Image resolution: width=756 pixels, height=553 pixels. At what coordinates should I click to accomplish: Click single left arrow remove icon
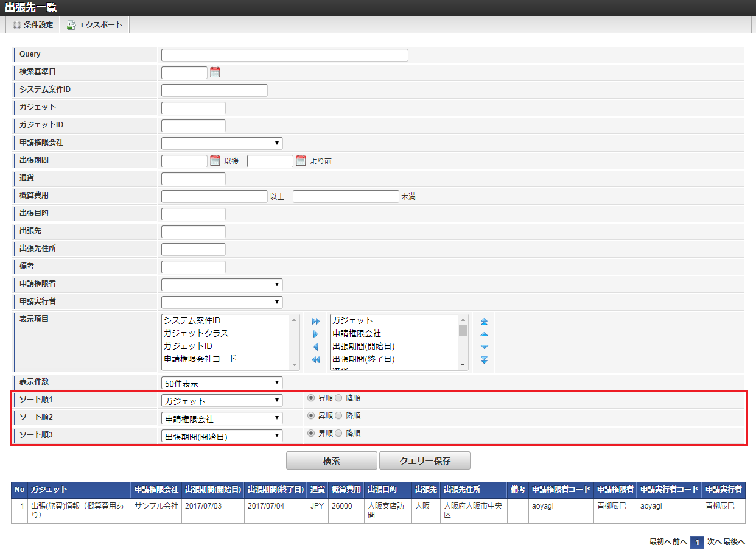pos(315,347)
